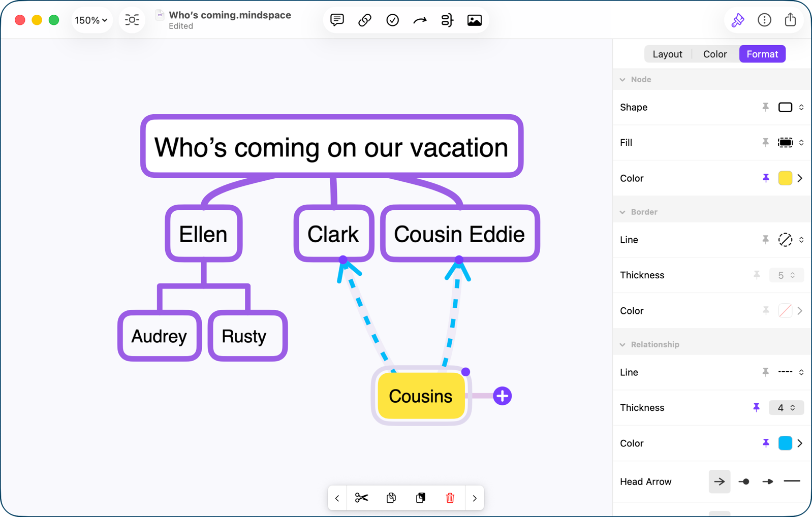812x517 pixels.
Task: Toggle the format inspector paintbrush icon
Action: point(738,20)
